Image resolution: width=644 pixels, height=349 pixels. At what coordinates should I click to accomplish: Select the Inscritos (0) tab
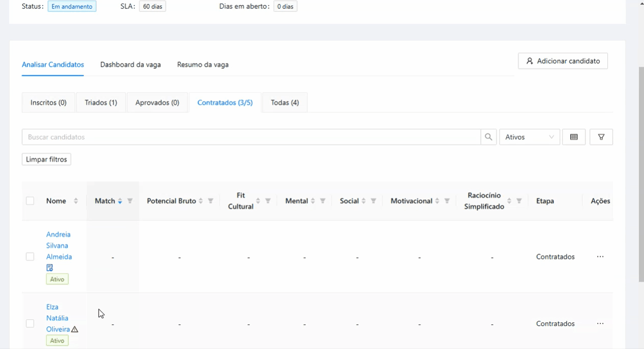pos(49,102)
